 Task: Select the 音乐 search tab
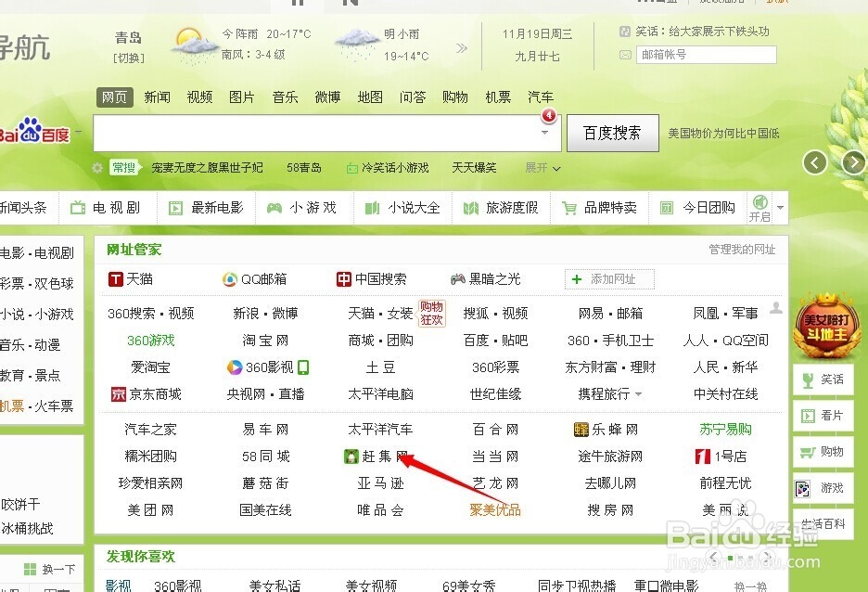coord(285,97)
